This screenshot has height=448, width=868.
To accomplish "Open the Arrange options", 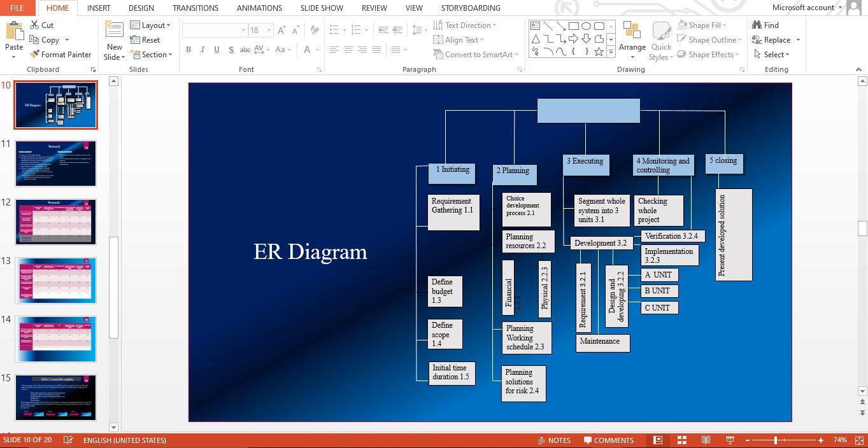I will [x=632, y=39].
